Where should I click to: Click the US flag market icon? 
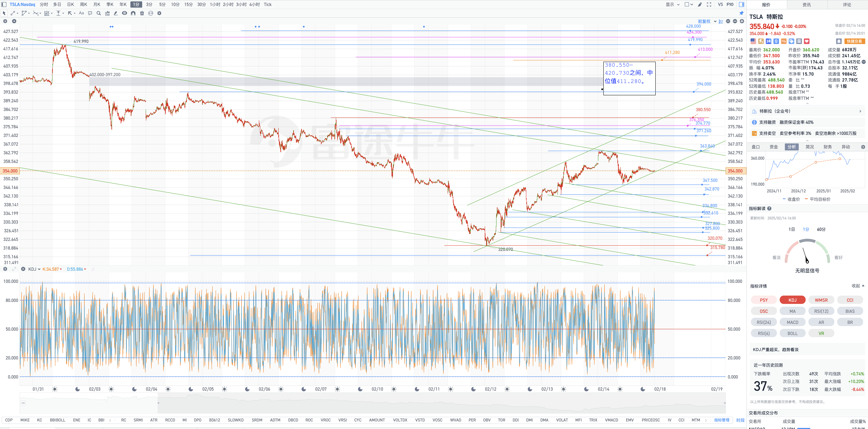753,41
